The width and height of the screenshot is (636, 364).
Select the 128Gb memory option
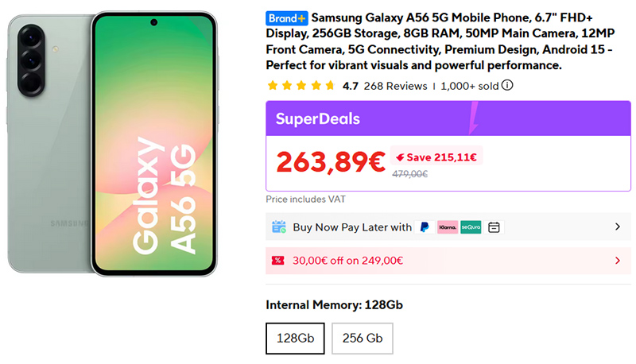[x=295, y=338]
